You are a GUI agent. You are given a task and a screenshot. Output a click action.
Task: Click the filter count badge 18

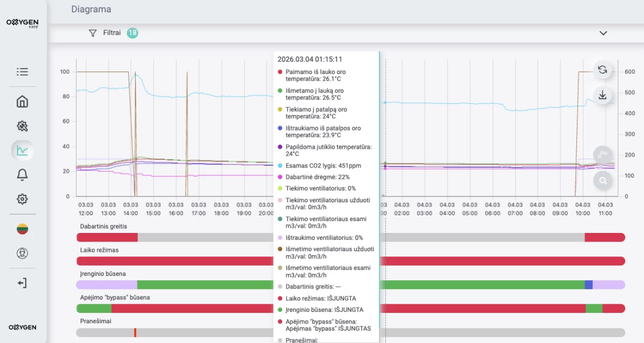tap(132, 33)
